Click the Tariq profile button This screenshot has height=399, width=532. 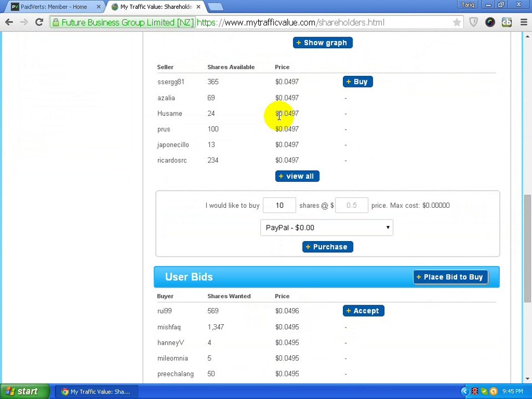point(468,5)
